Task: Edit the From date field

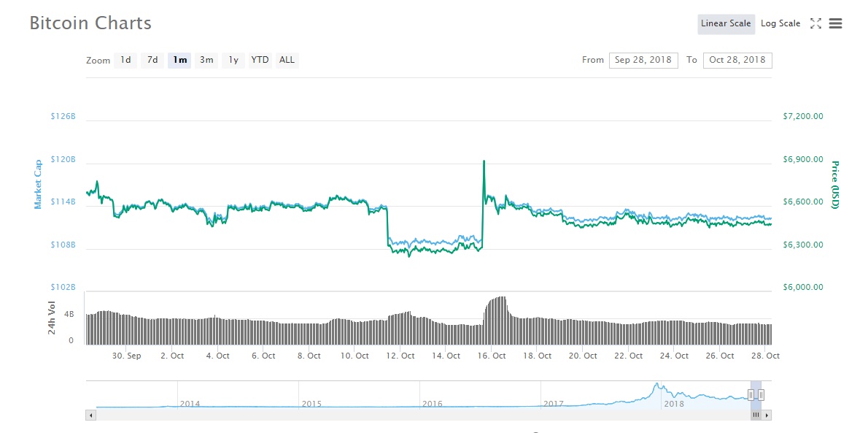Action: pyautogui.click(x=643, y=60)
